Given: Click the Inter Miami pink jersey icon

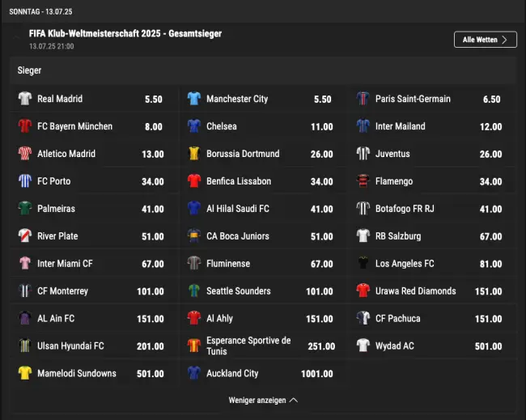Looking at the screenshot, I should click(25, 263).
